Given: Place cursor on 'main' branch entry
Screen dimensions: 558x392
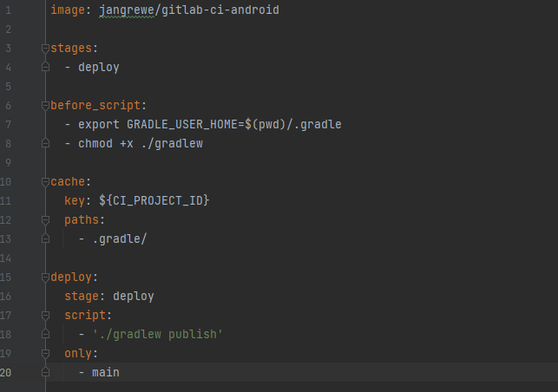Looking at the screenshot, I should (105, 372).
